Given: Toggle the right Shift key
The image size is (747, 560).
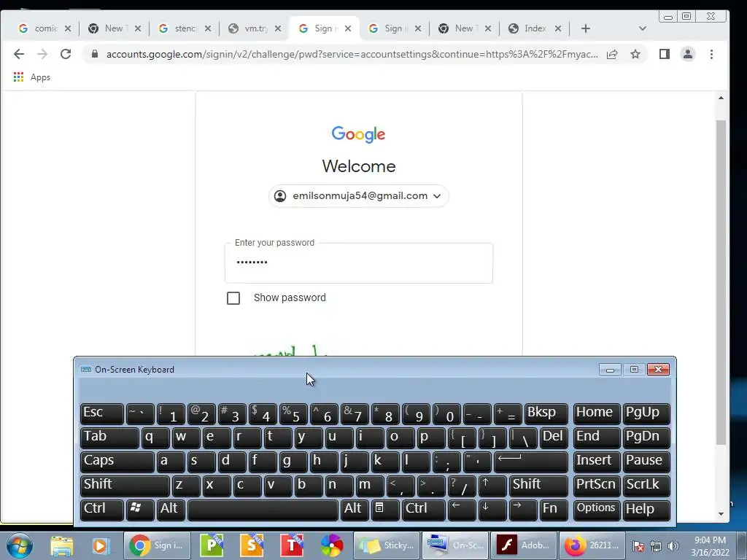Looking at the screenshot, I should (538, 485).
